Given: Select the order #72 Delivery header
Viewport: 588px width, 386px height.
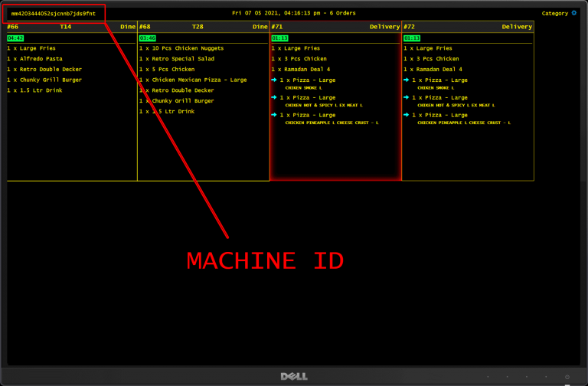Looking at the screenshot, I should click(467, 27).
